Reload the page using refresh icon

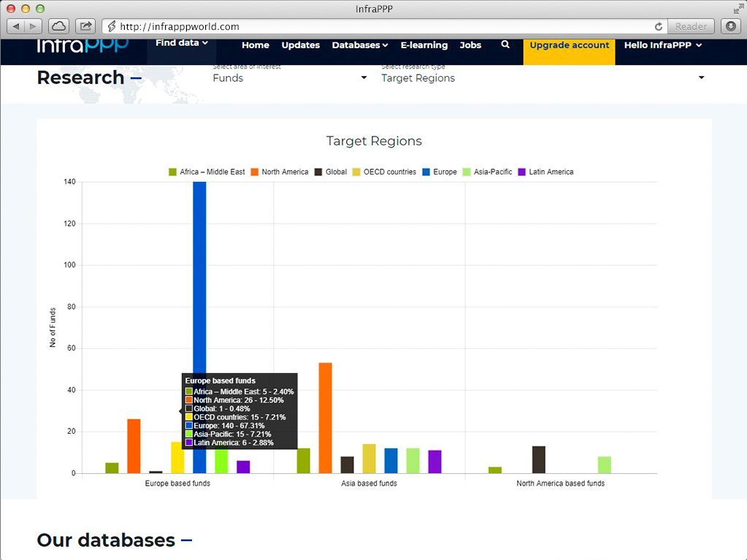(x=659, y=26)
